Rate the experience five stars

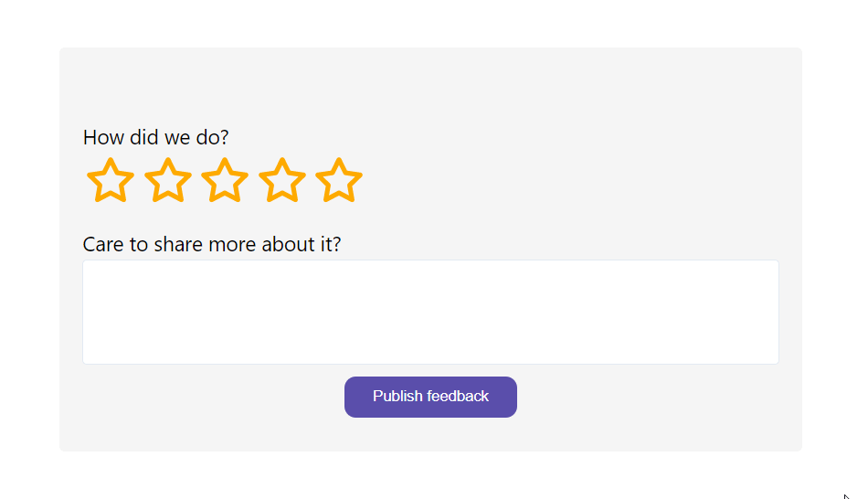coord(339,180)
